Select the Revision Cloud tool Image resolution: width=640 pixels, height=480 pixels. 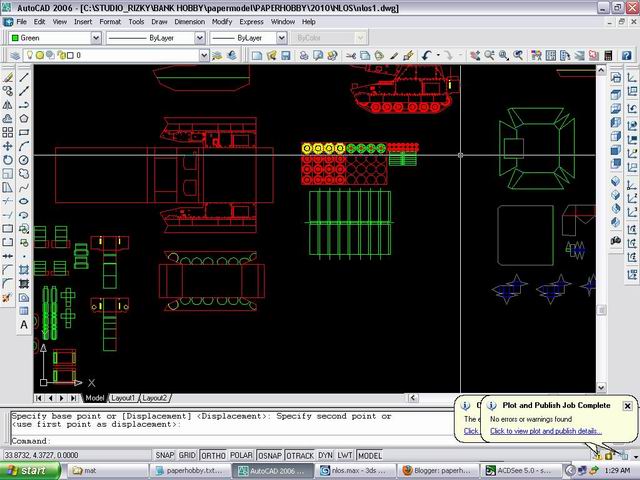pos(24,174)
